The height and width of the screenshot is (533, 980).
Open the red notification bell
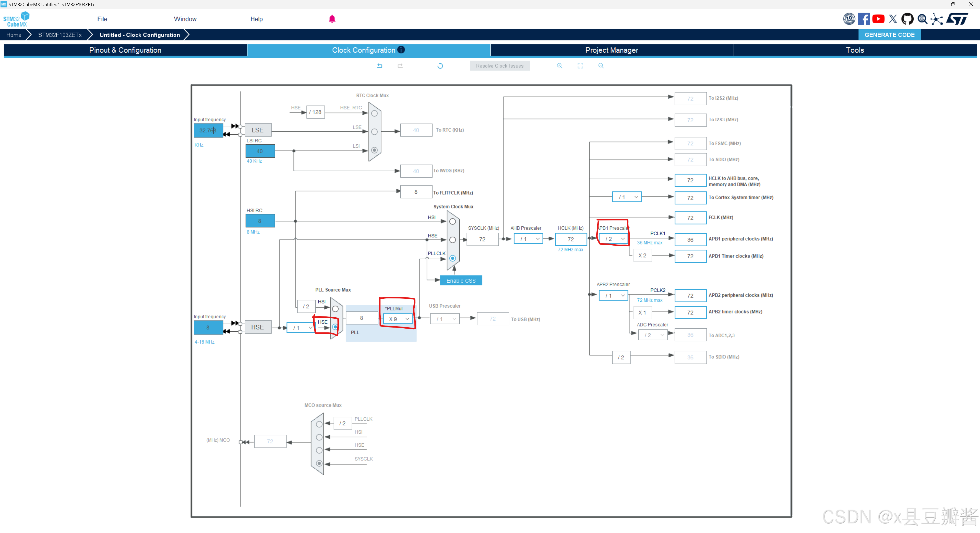pos(332,19)
